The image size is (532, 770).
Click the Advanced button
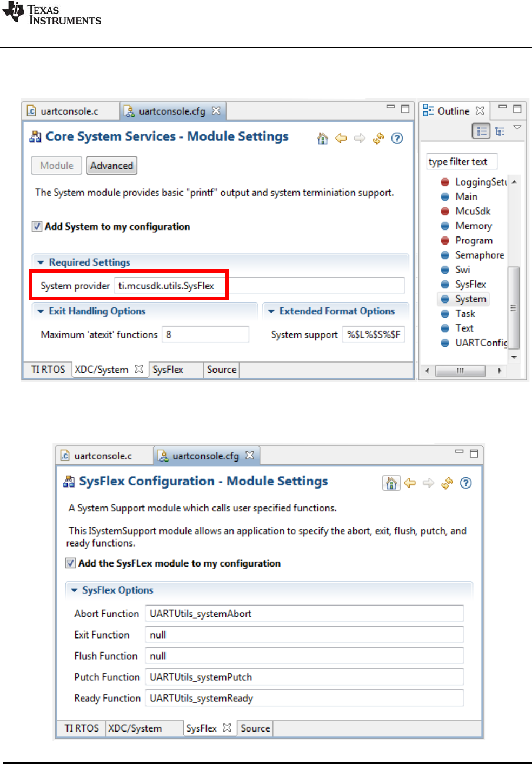click(x=111, y=166)
